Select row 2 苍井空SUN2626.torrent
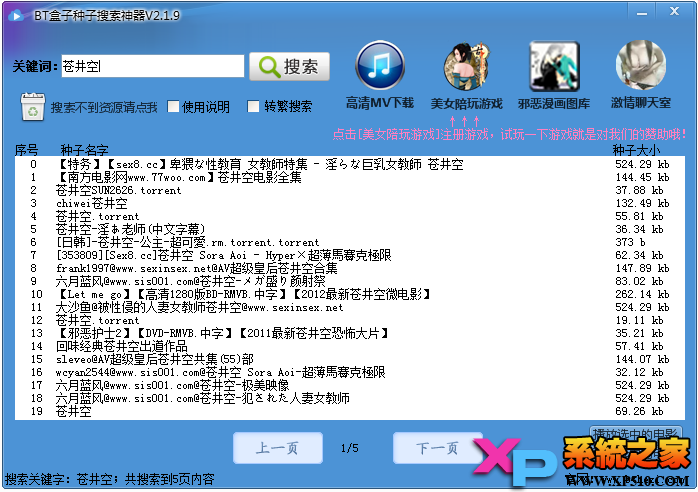The width and height of the screenshot is (698, 492). (350, 190)
